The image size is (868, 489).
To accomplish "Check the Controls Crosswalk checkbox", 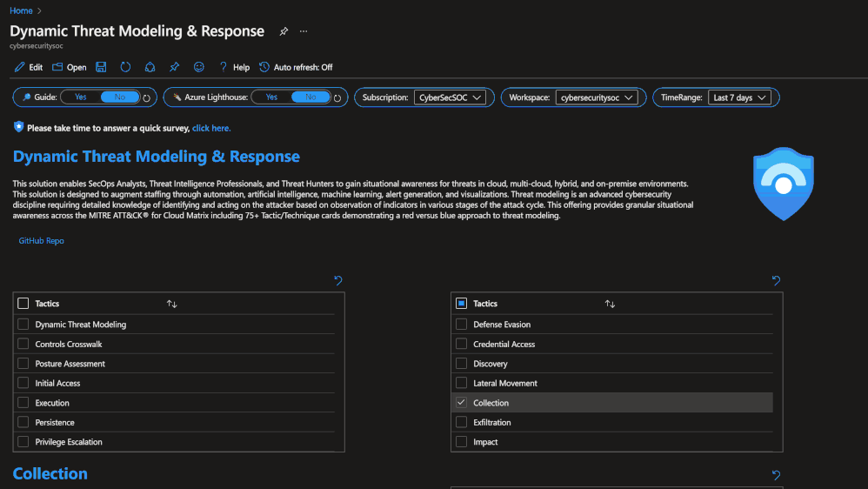I will pyautogui.click(x=23, y=344).
